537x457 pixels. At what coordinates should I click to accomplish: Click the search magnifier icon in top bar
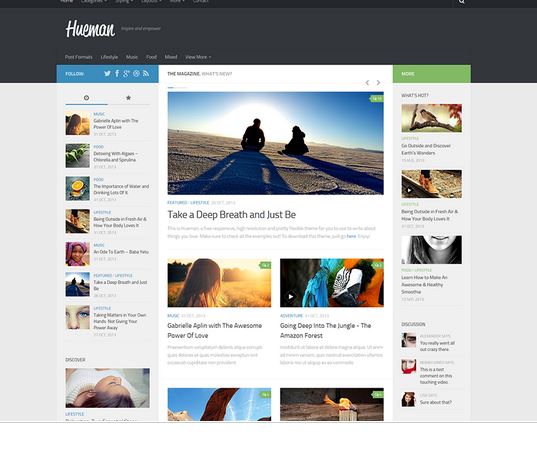coord(462,2)
